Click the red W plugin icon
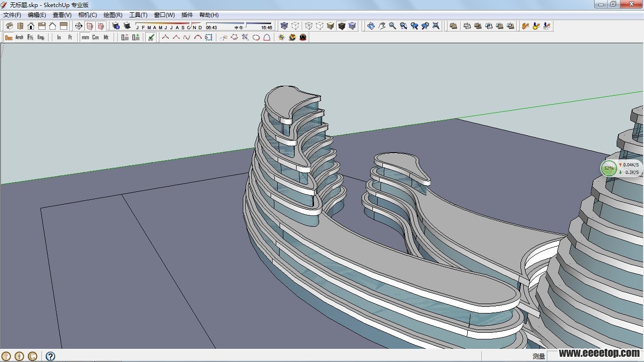Screen dimensions: 644x362 coord(303,37)
